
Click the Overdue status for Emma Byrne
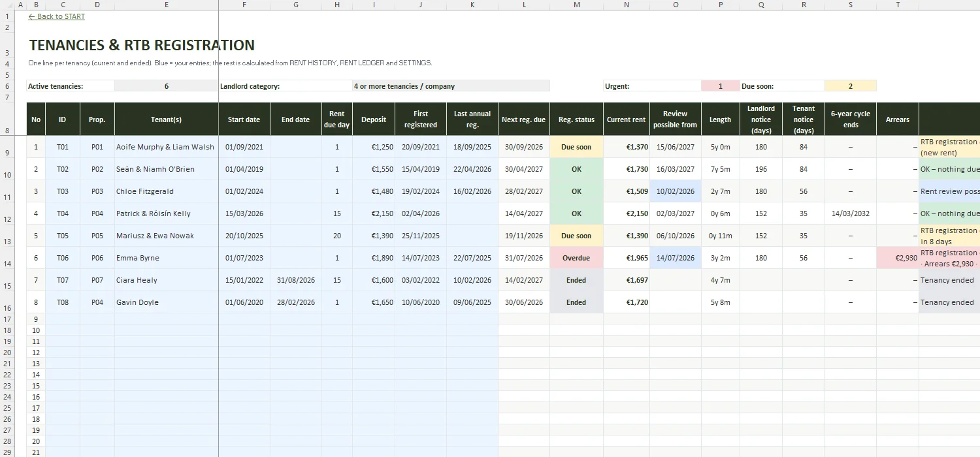tap(576, 258)
